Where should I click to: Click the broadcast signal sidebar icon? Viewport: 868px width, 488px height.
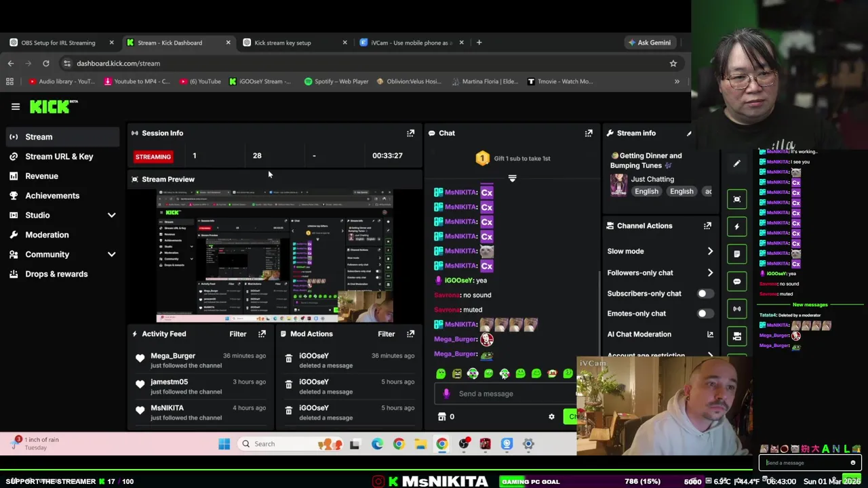coord(737,308)
